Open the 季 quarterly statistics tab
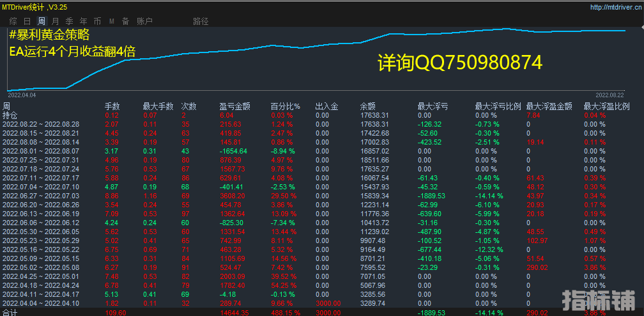The image size is (644, 316). click(69, 21)
